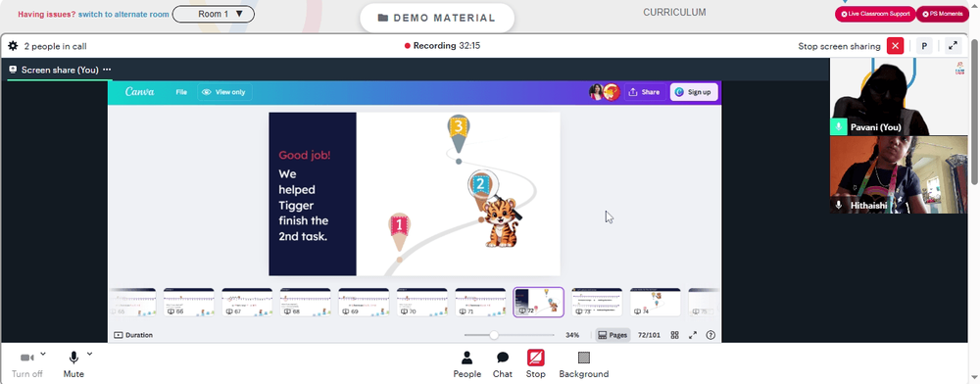
Task: Click the Duration button
Action: click(x=133, y=335)
